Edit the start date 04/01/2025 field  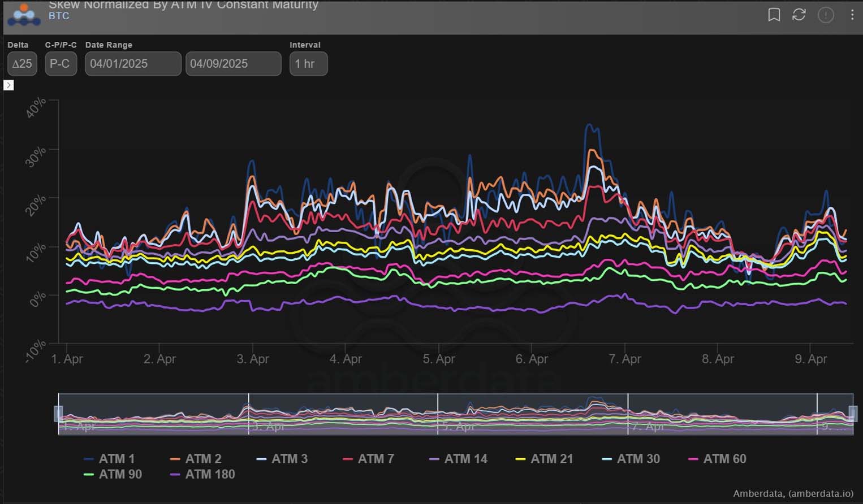[x=133, y=64]
